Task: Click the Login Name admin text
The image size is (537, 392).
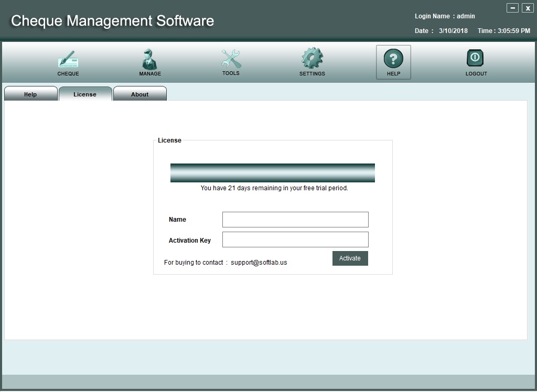Action: [x=445, y=16]
